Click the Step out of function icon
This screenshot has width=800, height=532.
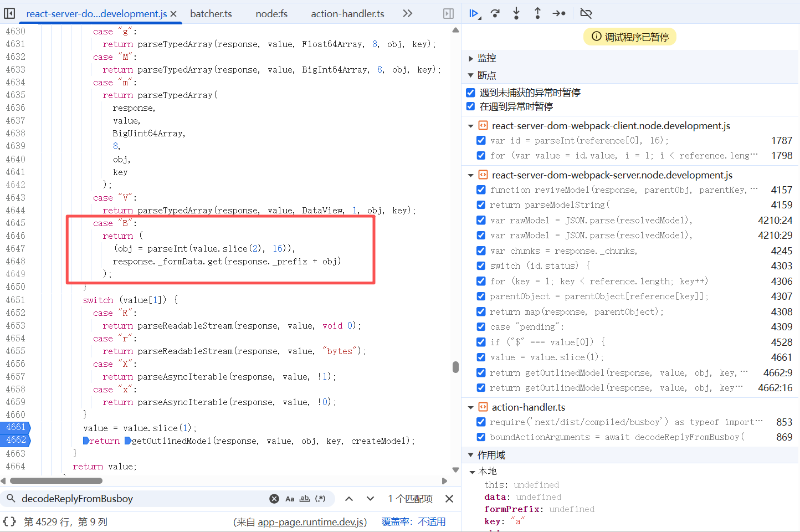pyautogui.click(x=537, y=13)
